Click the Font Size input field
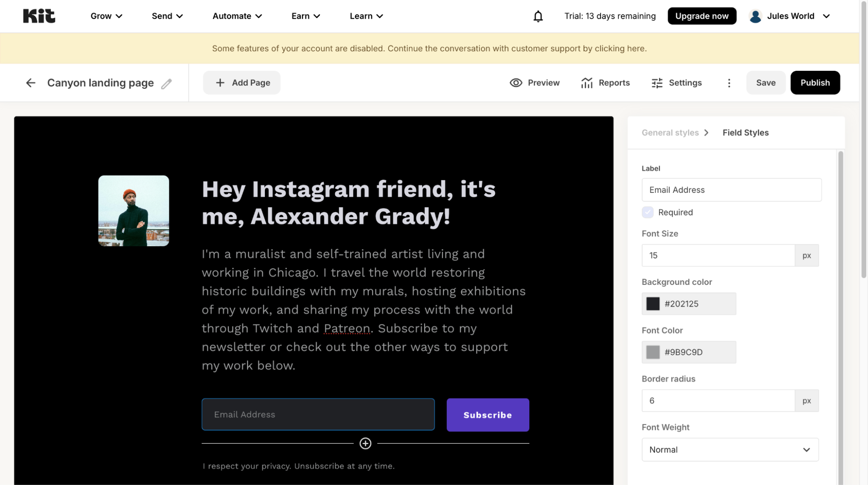Screen dimensions: 868x485 pyautogui.click(x=718, y=255)
